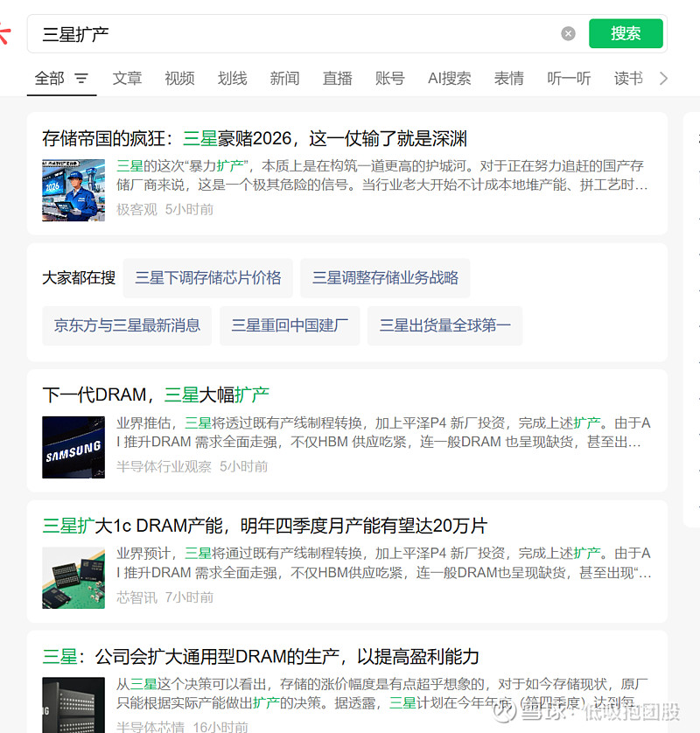
Task: Choose suggestion 京东方与三星最新消息
Action: pyautogui.click(x=127, y=325)
